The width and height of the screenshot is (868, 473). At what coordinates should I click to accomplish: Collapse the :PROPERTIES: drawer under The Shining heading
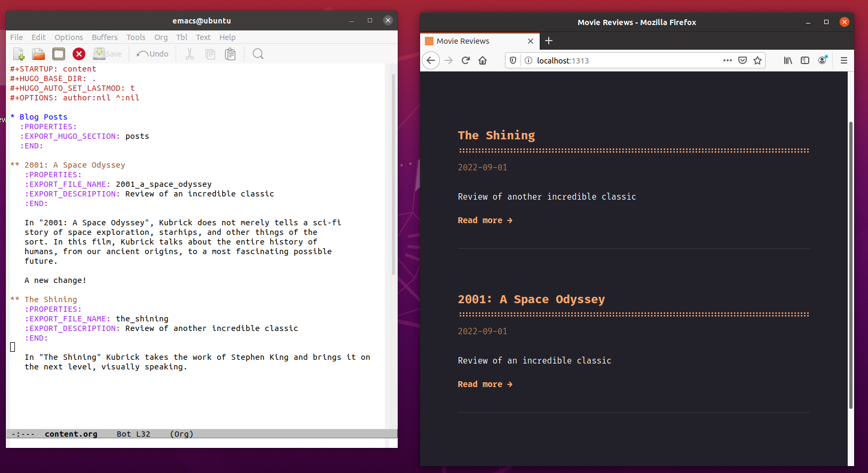tap(53, 309)
